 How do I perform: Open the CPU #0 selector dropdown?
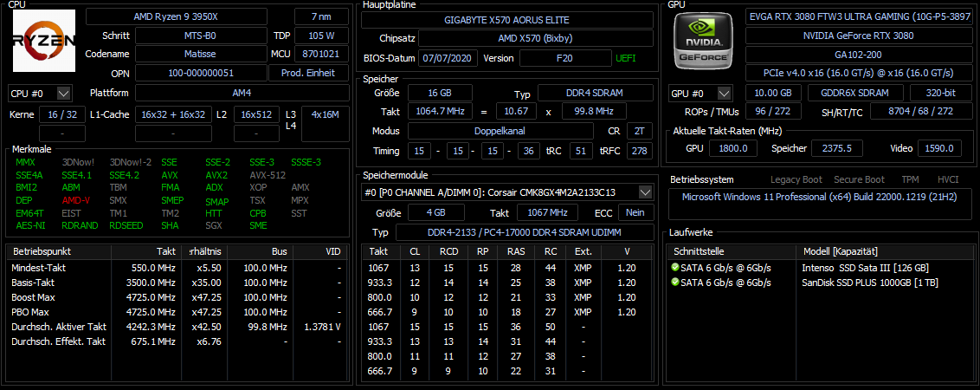click(x=40, y=94)
